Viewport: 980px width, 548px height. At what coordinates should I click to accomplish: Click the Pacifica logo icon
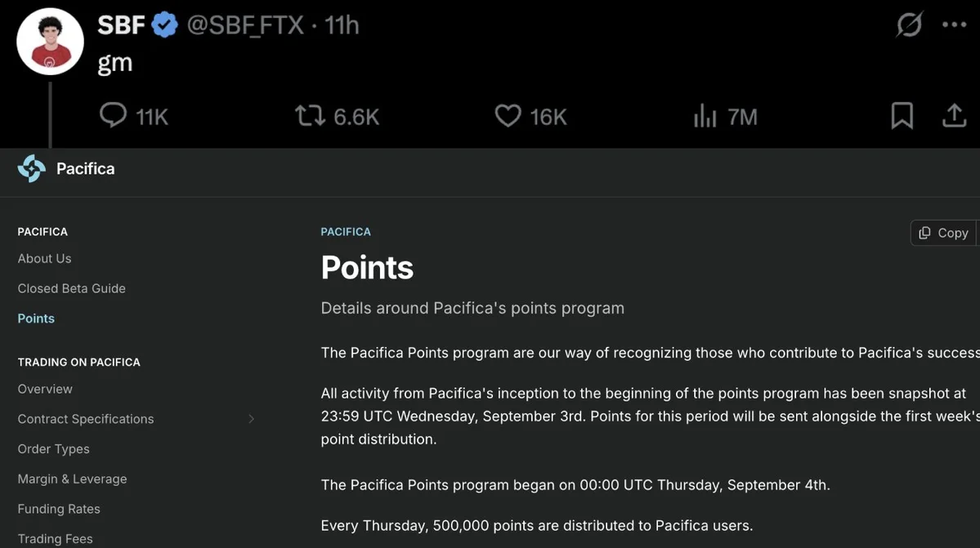click(32, 169)
